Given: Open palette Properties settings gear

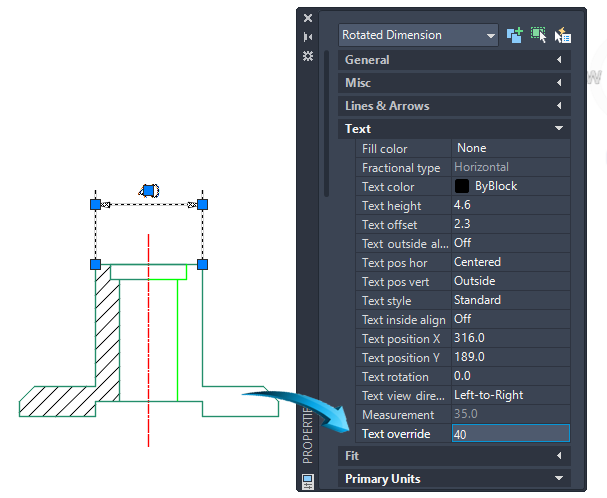Looking at the screenshot, I should pyautogui.click(x=308, y=56).
